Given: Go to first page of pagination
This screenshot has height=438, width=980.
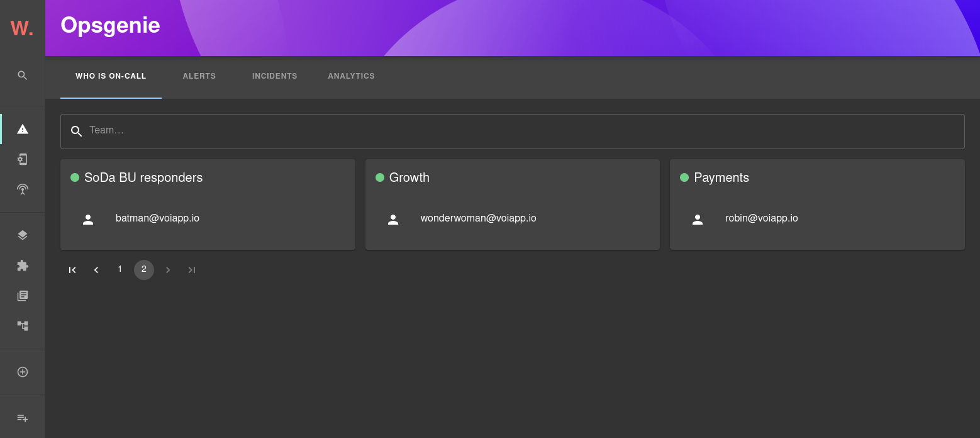Looking at the screenshot, I should 72,270.
